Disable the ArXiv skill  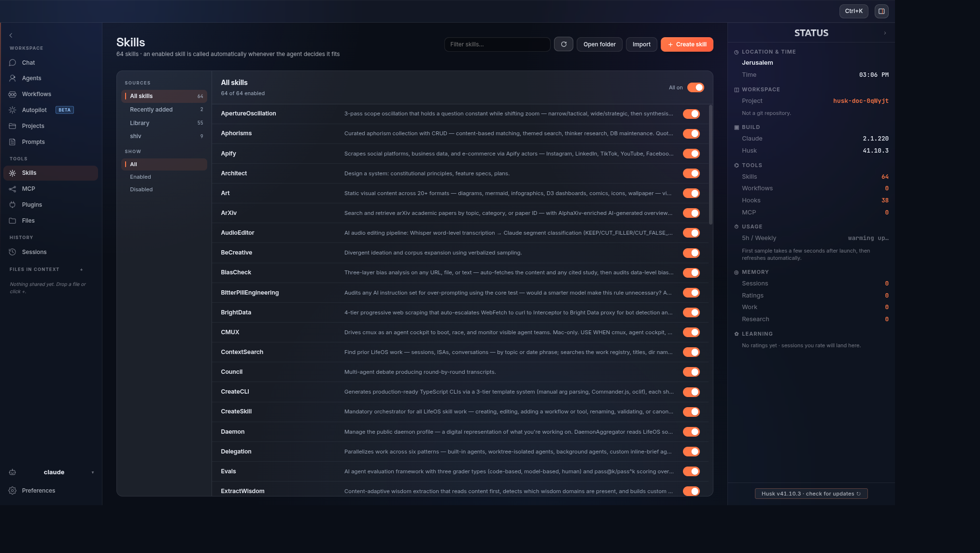(x=691, y=213)
